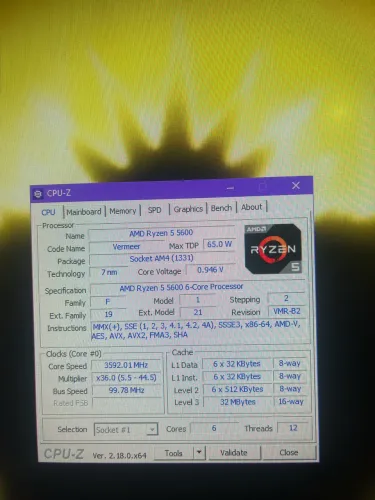375x500 pixels.
Task: Click the Specification field 6-Core Processor
Action: coord(198,287)
